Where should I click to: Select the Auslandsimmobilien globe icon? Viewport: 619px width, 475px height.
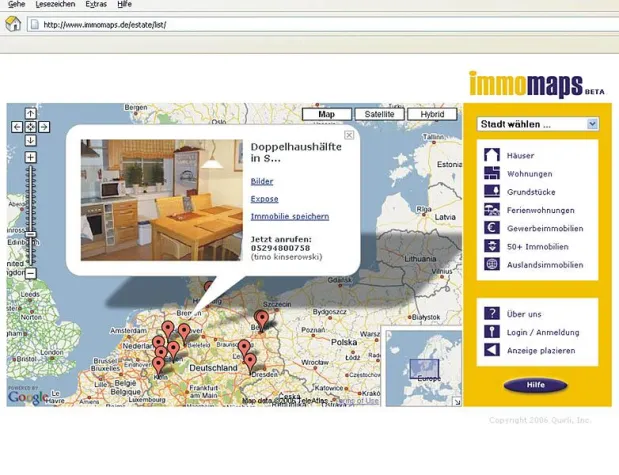[491, 265]
